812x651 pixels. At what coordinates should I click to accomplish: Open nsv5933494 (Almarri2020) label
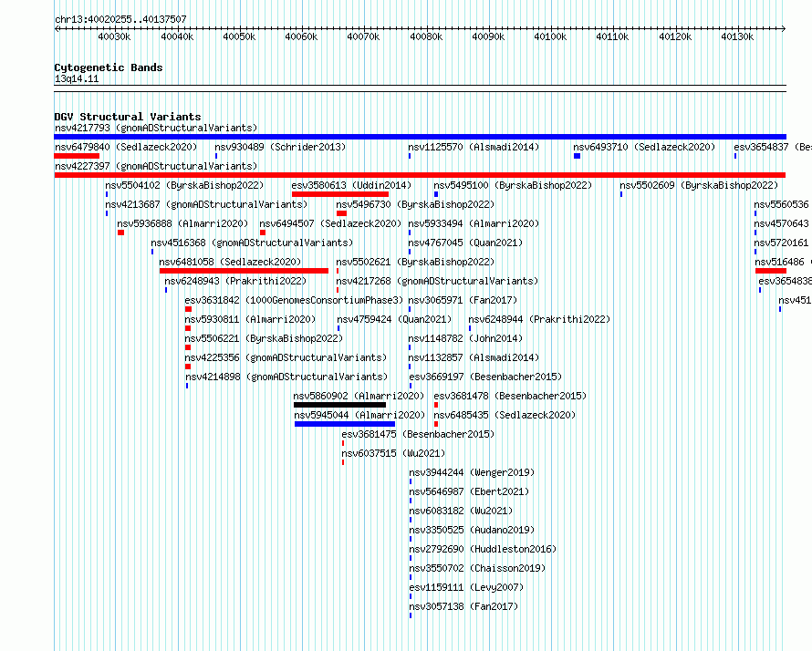click(x=474, y=223)
